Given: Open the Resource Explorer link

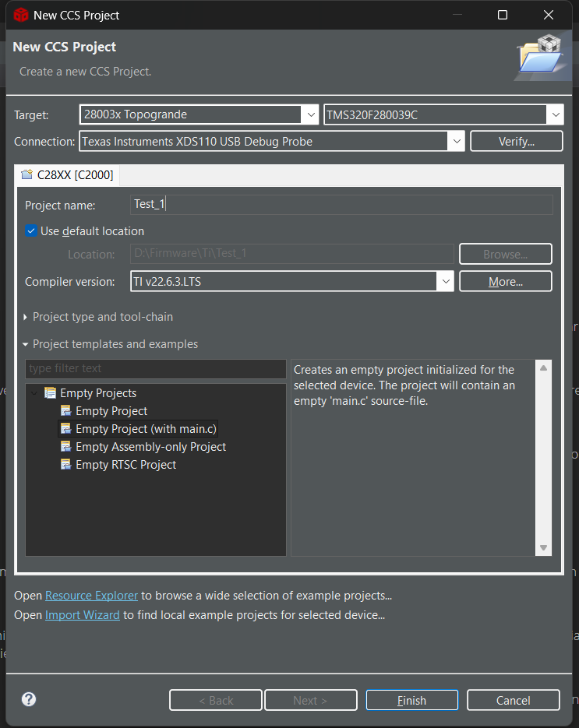Looking at the screenshot, I should tap(91, 595).
